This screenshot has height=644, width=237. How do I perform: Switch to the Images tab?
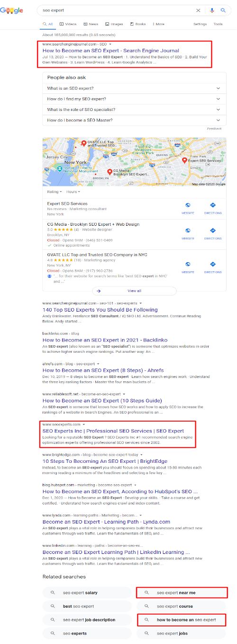point(114,24)
